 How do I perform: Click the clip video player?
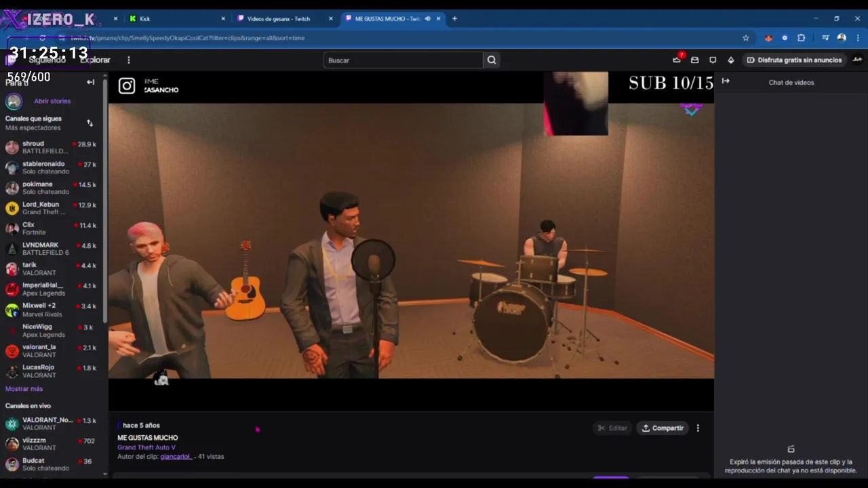pos(411,241)
